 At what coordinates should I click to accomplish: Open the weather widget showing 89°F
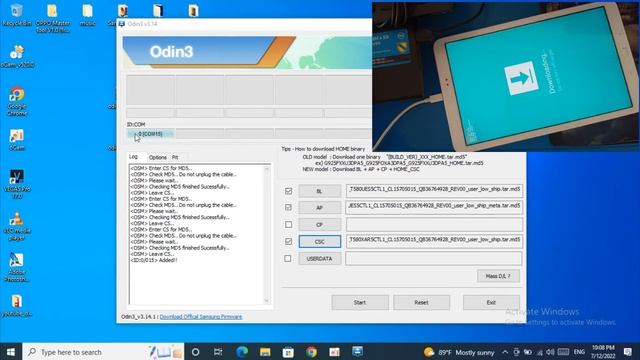[x=459, y=352]
